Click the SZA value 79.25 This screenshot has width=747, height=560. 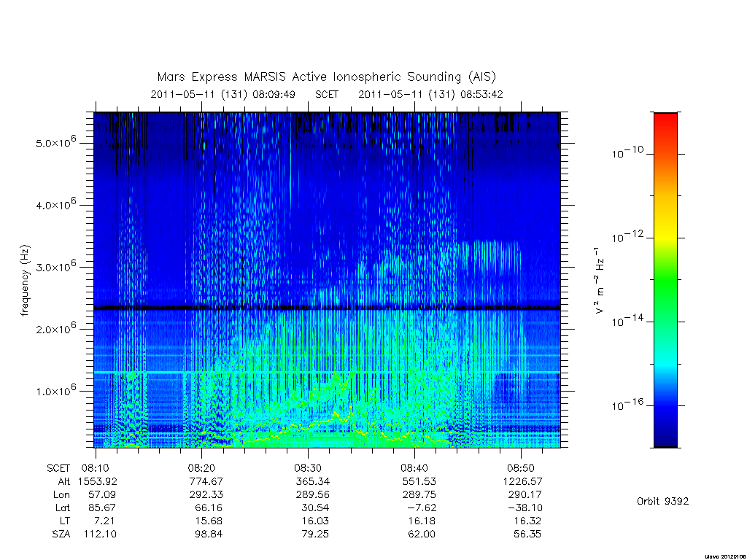315,534
